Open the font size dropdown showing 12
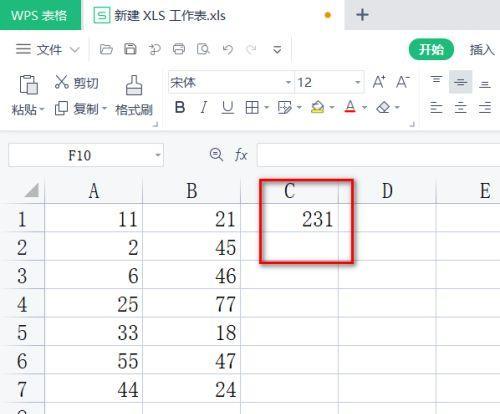The width and height of the screenshot is (500, 414). [357, 82]
